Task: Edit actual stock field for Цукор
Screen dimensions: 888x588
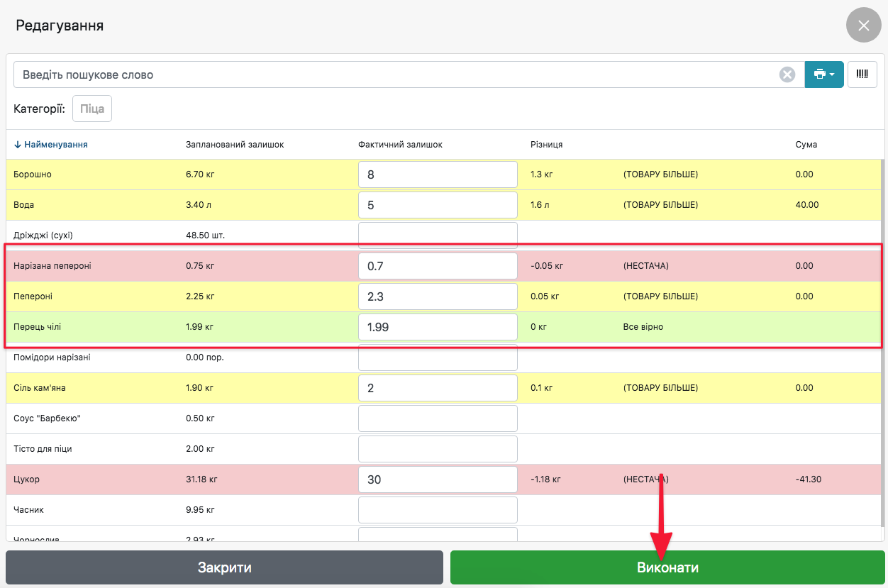Action: point(438,479)
